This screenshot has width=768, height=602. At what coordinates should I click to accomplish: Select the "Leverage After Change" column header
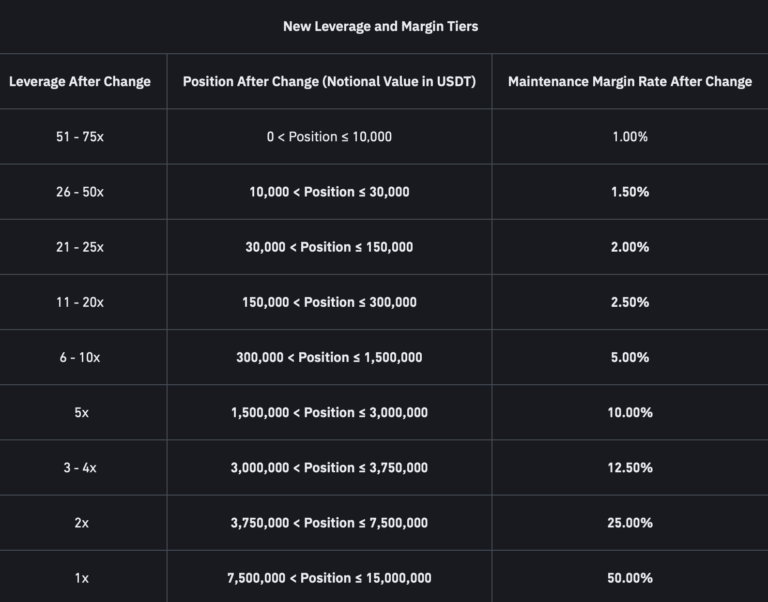[x=80, y=81]
